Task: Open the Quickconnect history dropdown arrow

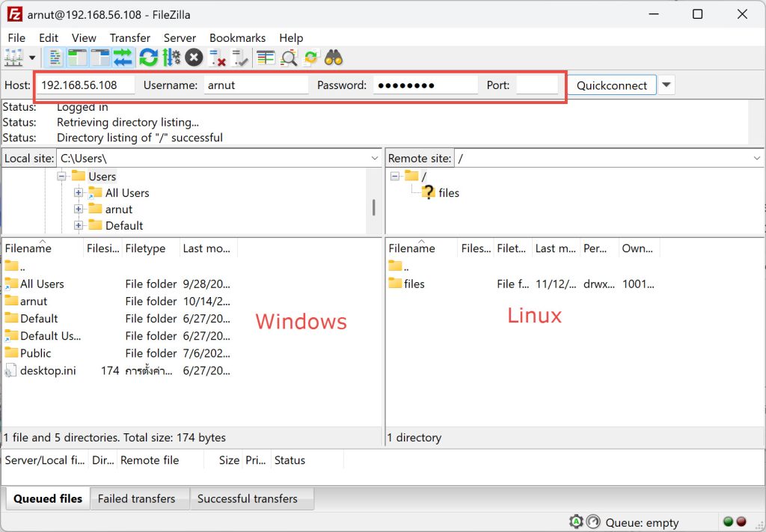Action: point(667,85)
